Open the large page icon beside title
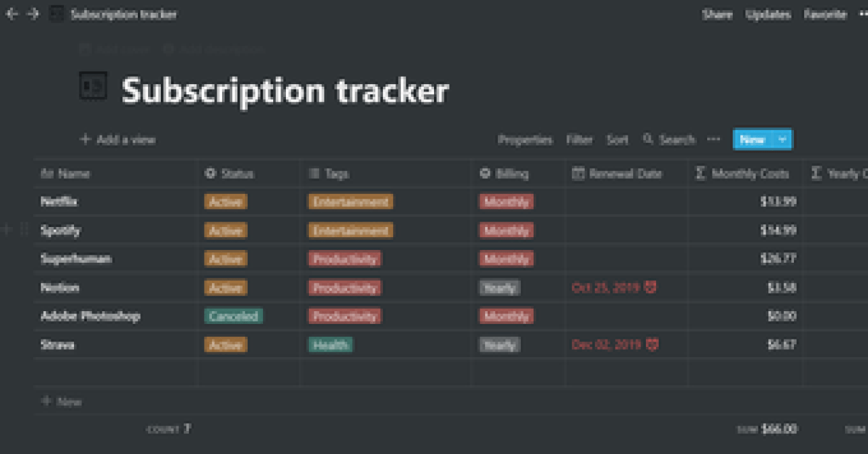 (94, 87)
